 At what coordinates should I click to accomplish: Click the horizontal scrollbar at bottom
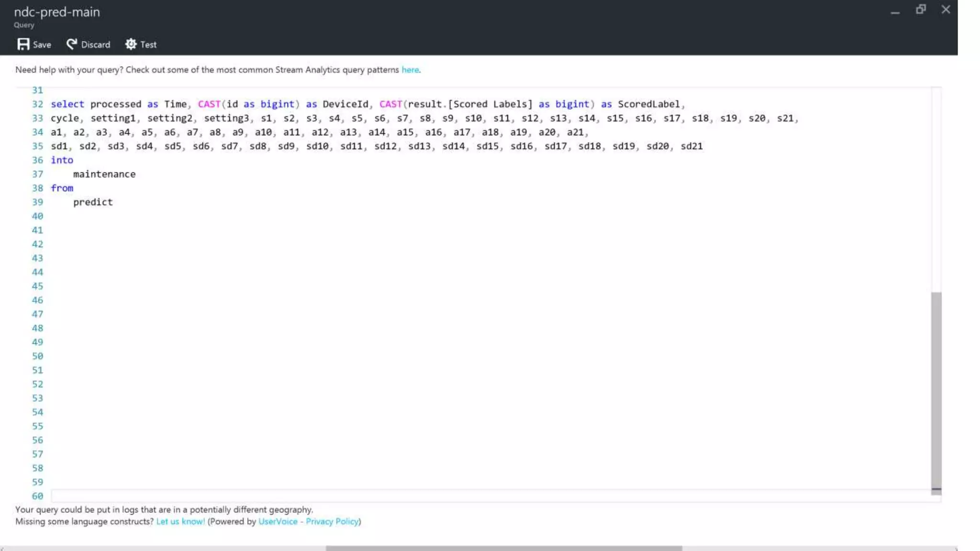503,548
